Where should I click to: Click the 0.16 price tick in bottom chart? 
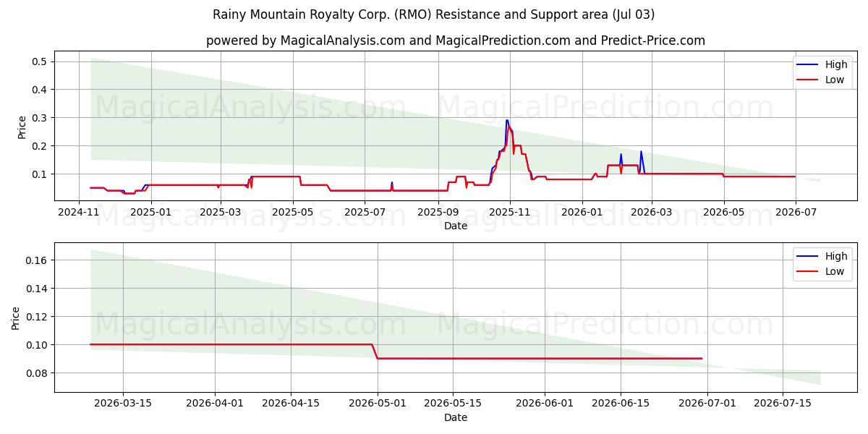pos(38,260)
